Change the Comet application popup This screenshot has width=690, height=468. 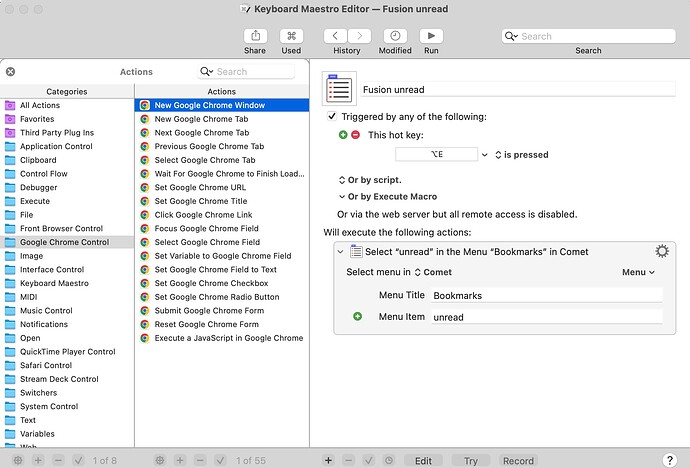coord(433,272)
